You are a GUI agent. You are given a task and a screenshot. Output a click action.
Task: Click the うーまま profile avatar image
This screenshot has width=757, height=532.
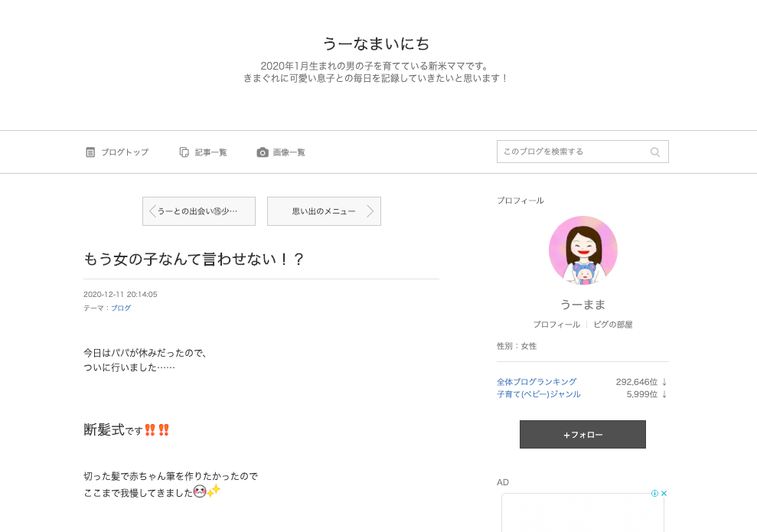click(583, 250)
